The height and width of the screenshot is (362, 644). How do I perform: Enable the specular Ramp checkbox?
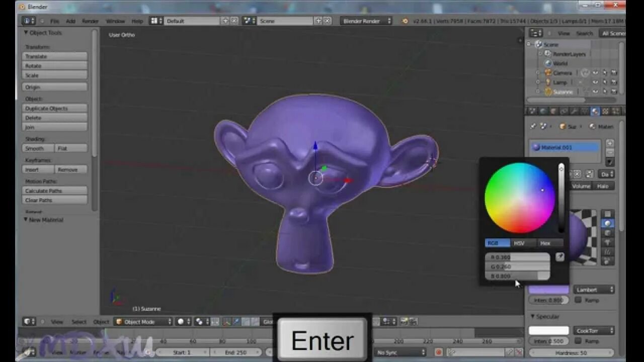coord(578,341)
